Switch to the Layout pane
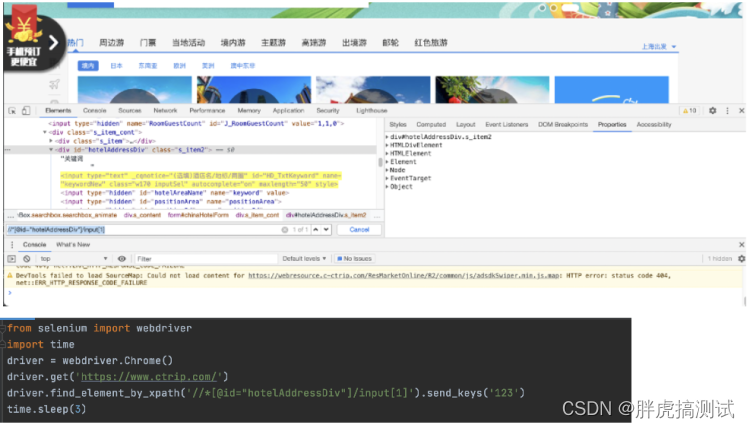Viewport: 750px width, 428px height. (x=465, y=125)
